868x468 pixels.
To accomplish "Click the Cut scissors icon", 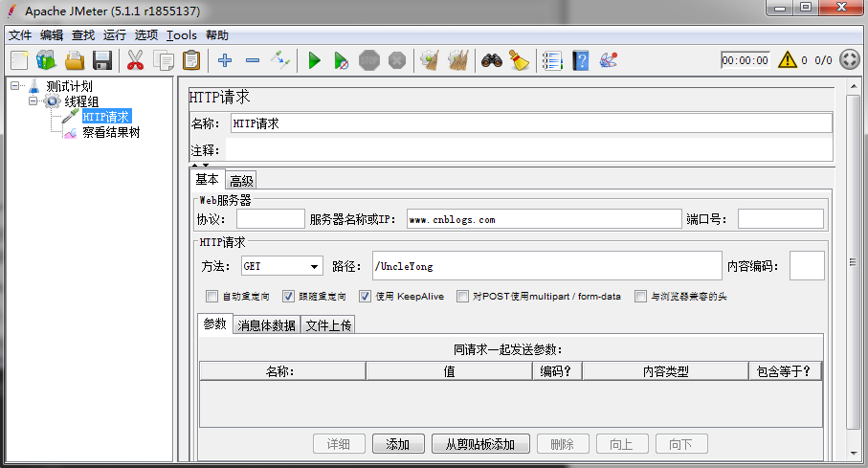I will (135, 60).
